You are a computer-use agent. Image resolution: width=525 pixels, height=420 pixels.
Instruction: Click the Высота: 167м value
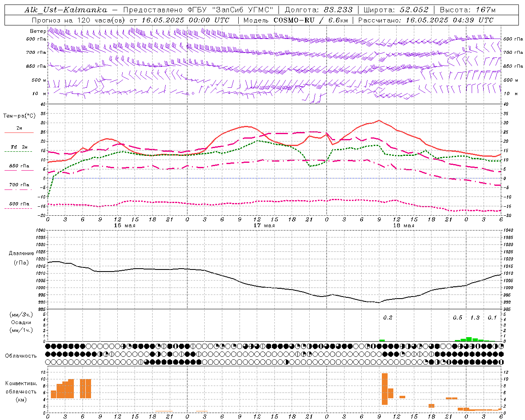[x=468, y=10]
